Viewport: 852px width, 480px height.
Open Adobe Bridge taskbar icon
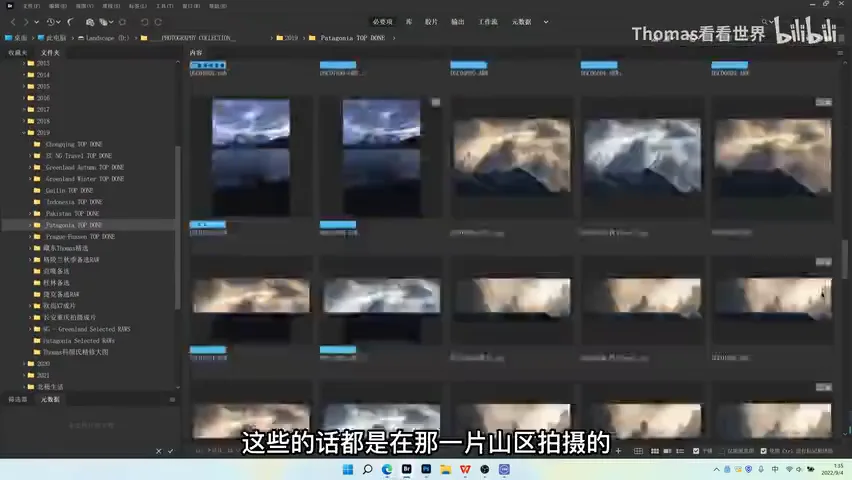tap(406, 470)
